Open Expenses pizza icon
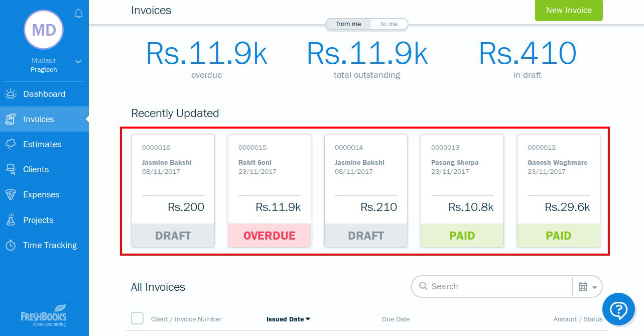This screenshot has width=644, height=336. coord(11,194)
